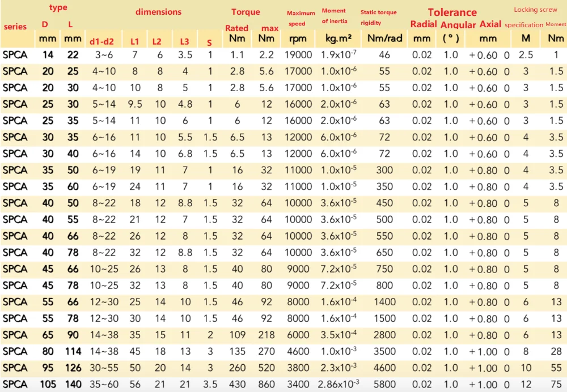Click L3 value 4.8
The height and width of the screenshot is (392, 567).
tap(185, 104)
